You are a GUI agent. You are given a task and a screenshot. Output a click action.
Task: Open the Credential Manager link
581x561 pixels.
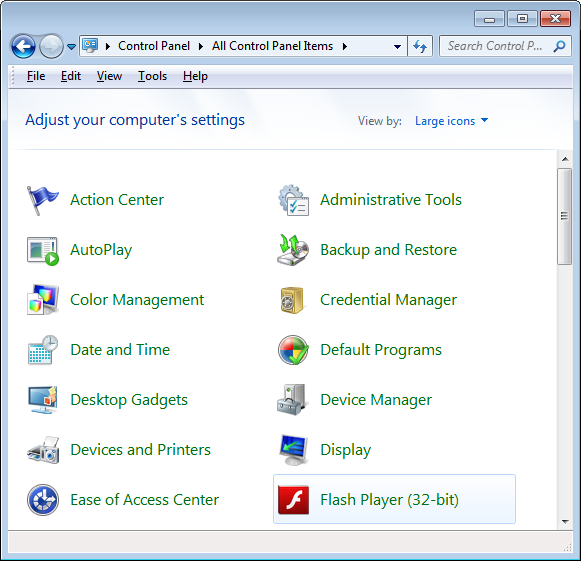[x=388, y=300]
